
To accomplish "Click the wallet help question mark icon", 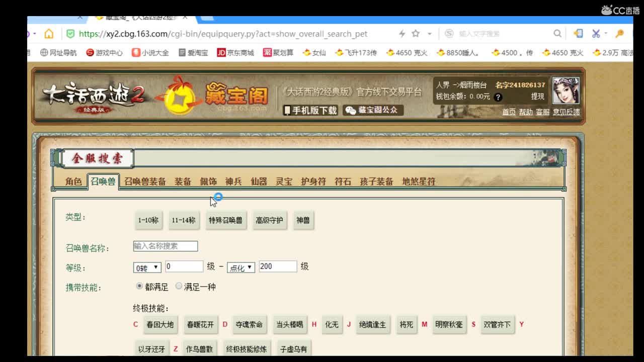I will point(498,97).
